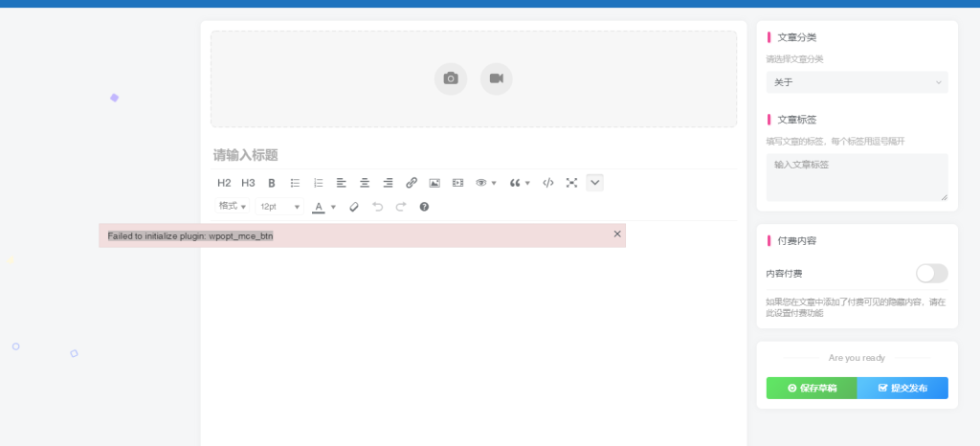The image size is (980, 446).
Task: Insert a link using chain icon
Action: pos(412,183)
